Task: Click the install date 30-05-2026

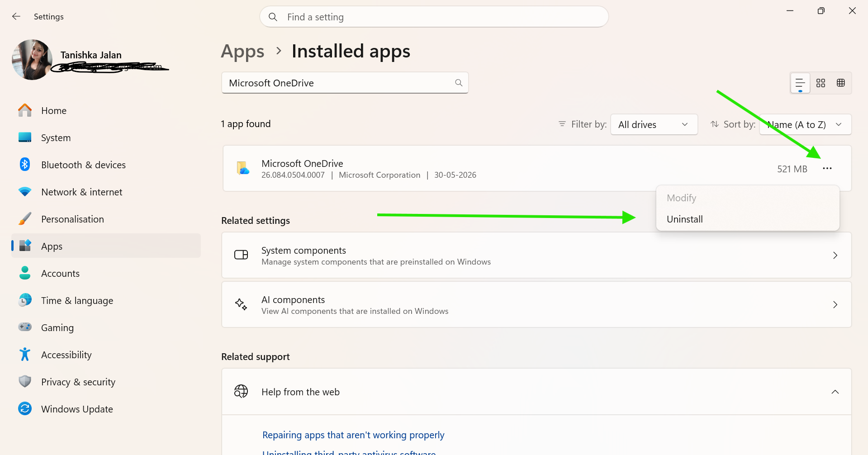Action: click(x=455, y=175)
